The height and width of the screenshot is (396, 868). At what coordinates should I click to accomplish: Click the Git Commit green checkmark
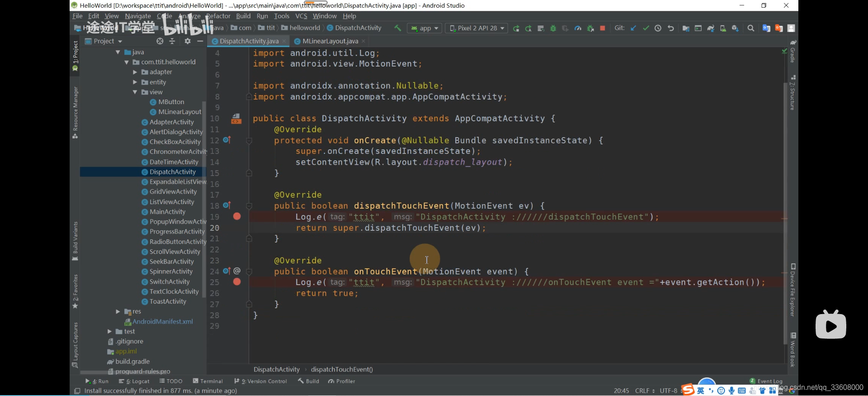646,28
